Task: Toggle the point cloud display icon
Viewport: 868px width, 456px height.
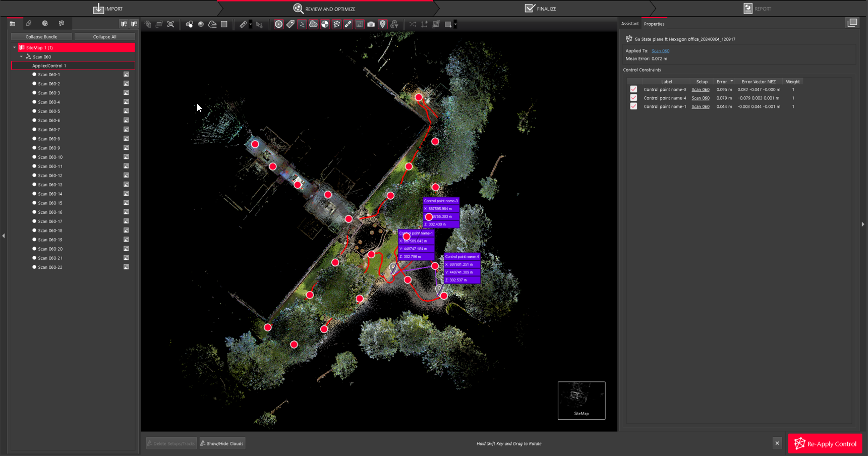Action: pyautogui.click(x=313, y=24)
